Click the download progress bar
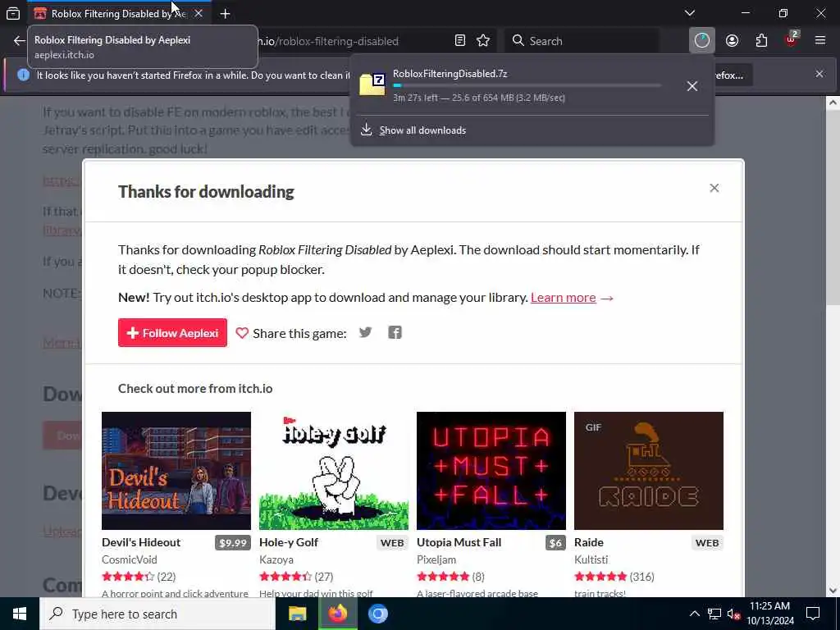The width and height of the screenshot is (840, 630). pyautogui.click(x=527, y=85)
